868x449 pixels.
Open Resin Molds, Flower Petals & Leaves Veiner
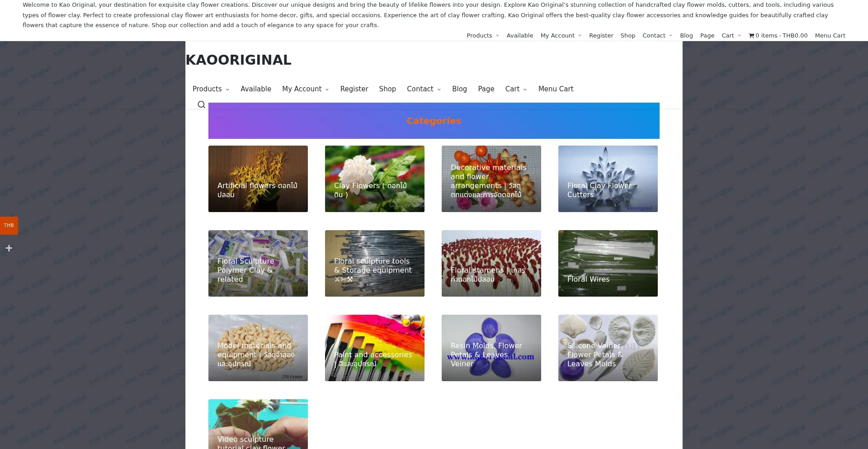click(491, 348)
